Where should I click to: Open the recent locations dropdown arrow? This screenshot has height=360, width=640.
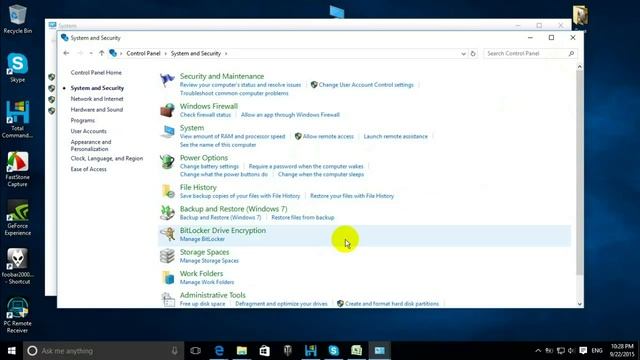91,53
